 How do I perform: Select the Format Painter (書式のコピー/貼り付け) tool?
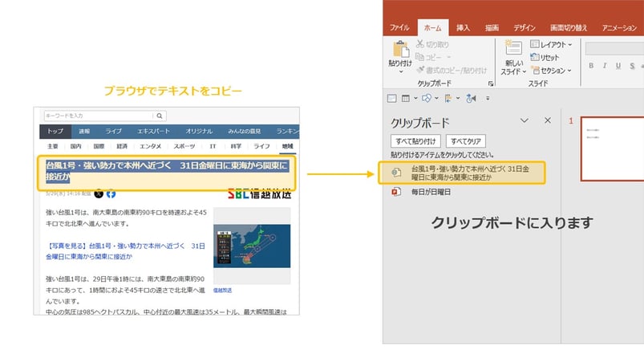coord(452,71)
